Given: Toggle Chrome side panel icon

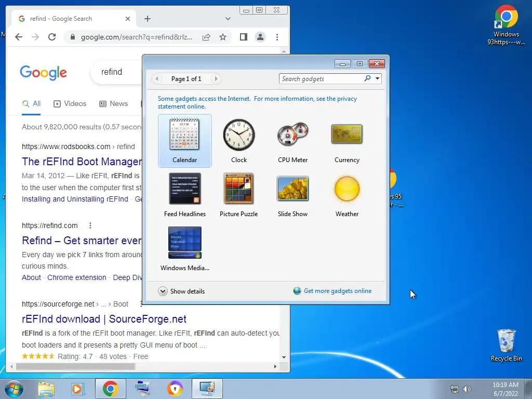Looking at the screenshot, I should pyautogui.click(x=243, y=37).
